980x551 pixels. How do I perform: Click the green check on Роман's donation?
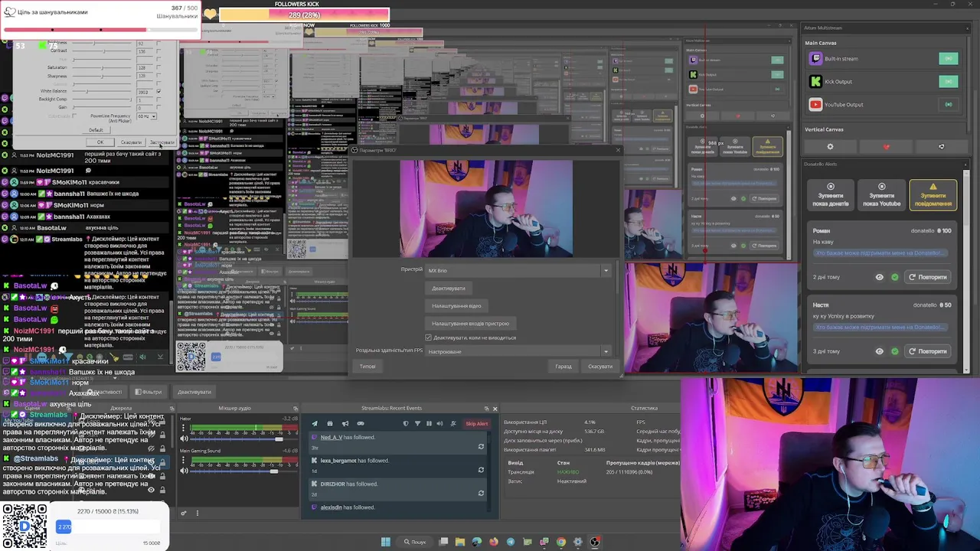895,277
